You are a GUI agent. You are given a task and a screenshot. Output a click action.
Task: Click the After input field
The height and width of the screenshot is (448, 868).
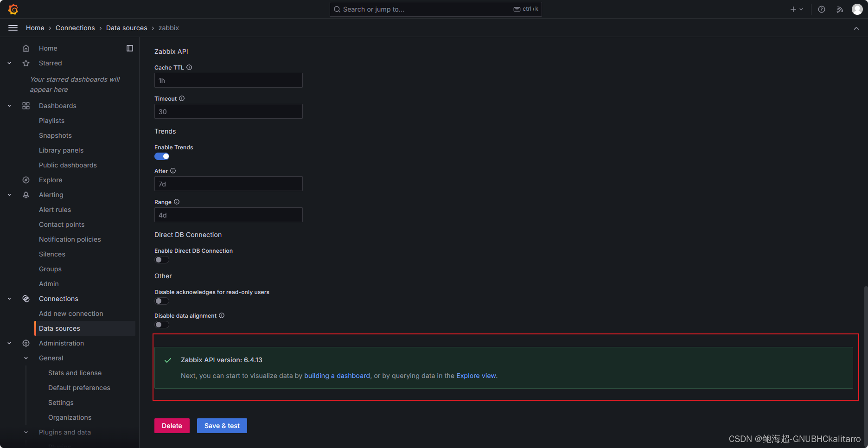[x=228, y=184]
